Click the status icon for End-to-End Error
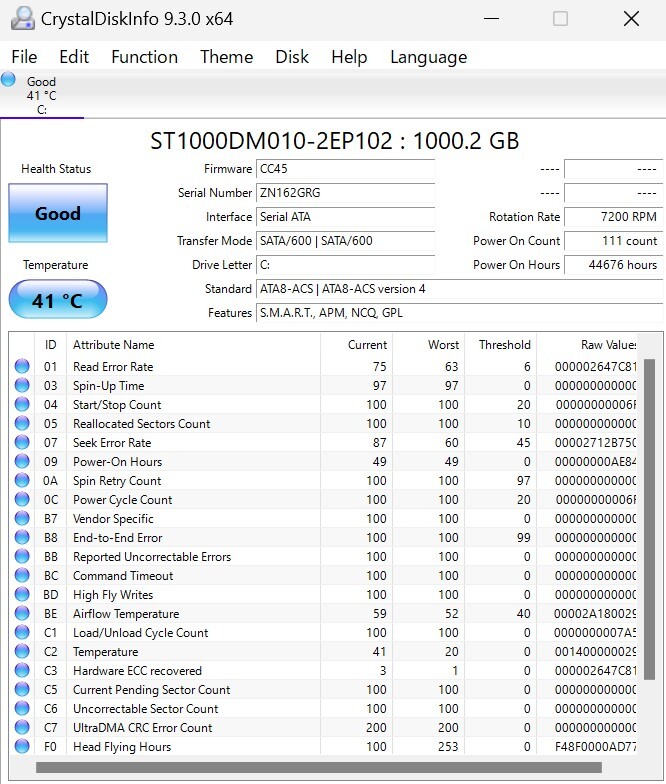This screenshot has height=784, width=666. pos(22,537)
